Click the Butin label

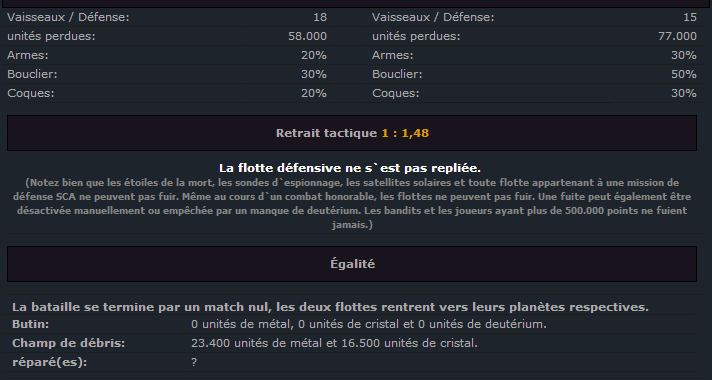(31, 324)
